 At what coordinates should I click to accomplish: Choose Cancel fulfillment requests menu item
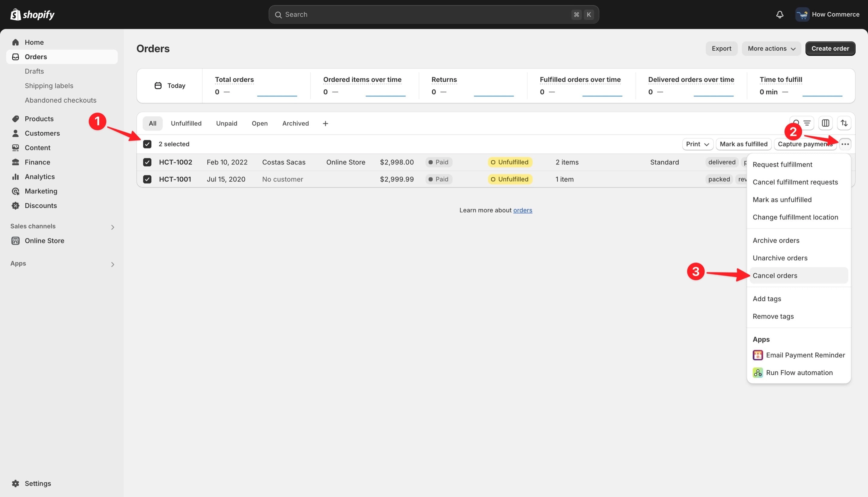[x=799, y=182]
